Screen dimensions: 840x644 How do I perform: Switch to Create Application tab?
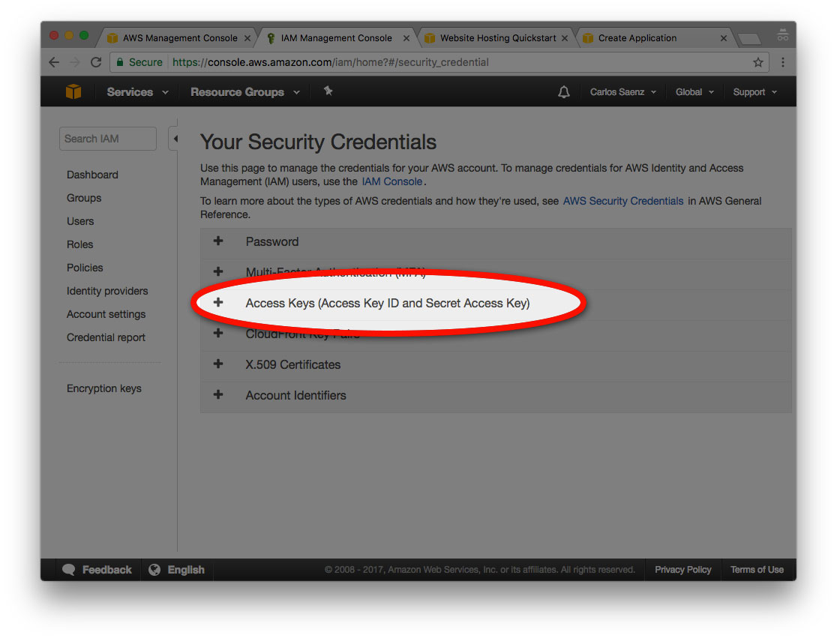[x=655, y=38]
